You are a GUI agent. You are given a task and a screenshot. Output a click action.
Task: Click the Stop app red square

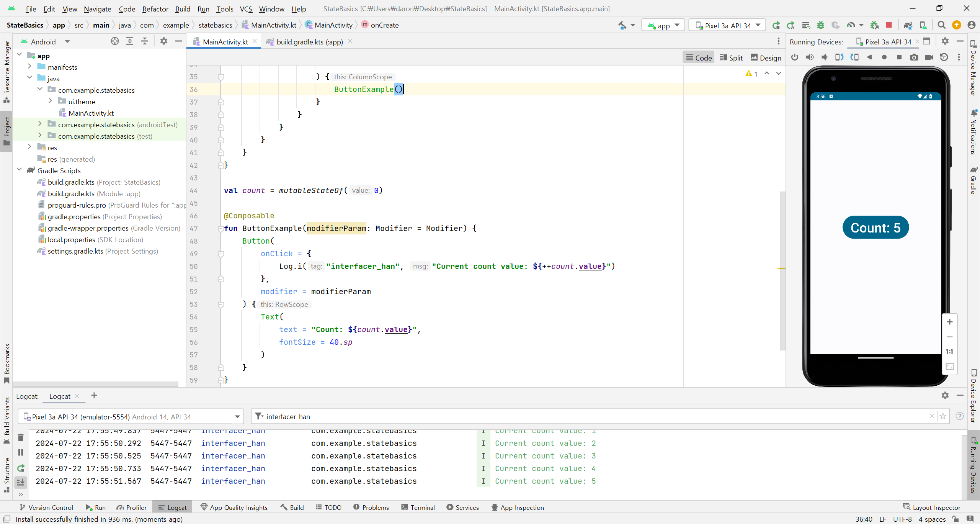889,25
